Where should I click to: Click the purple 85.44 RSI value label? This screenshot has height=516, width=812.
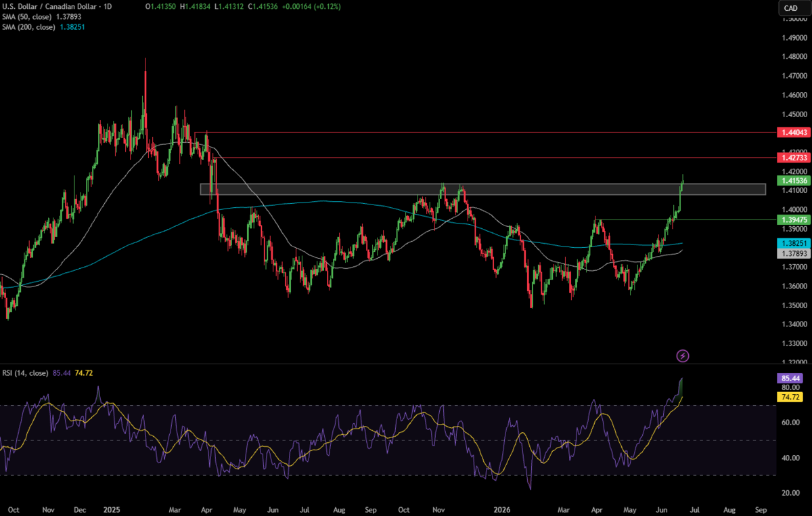(790, 377)
